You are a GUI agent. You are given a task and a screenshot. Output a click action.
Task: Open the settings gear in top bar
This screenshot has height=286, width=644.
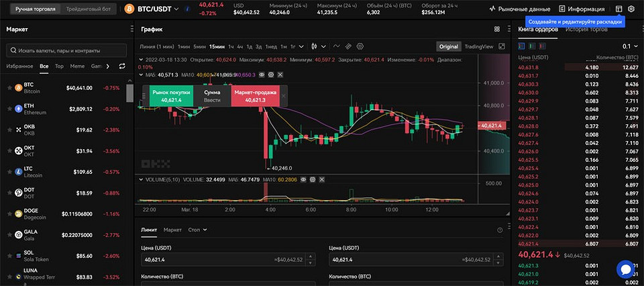[x=631, y=9]
